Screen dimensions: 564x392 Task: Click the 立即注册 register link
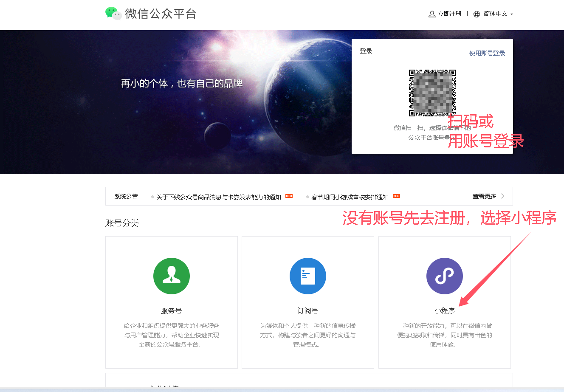tap(449, 14)
